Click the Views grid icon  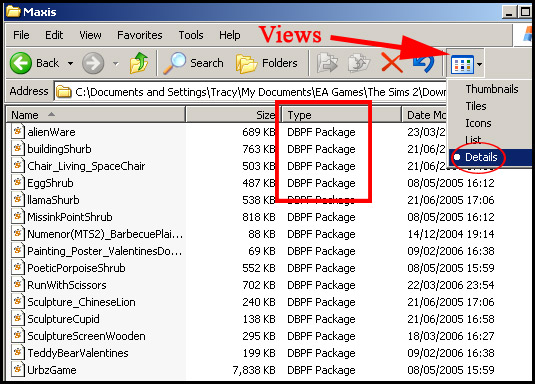462,64
